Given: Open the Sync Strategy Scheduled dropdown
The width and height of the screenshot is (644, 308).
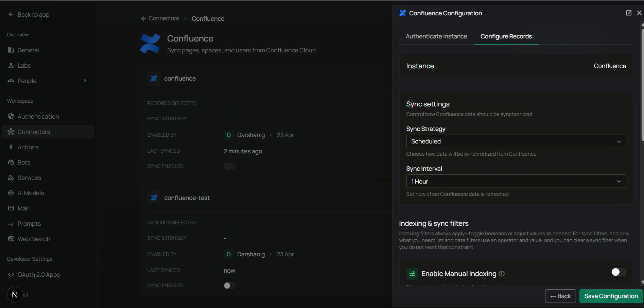Looking at the screenshot, I should tap(516, 141).
